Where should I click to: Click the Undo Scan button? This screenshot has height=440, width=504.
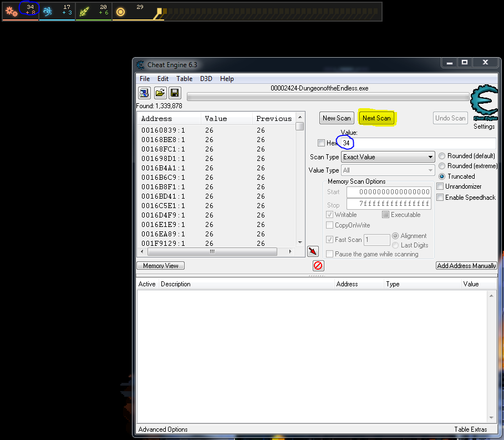coord(450,118)
